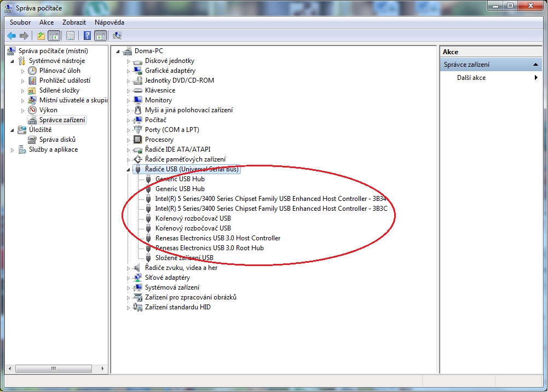Toggle the show/hide console tree toolbar button
This screenshot has height=392, width=548.
point(54,36)
